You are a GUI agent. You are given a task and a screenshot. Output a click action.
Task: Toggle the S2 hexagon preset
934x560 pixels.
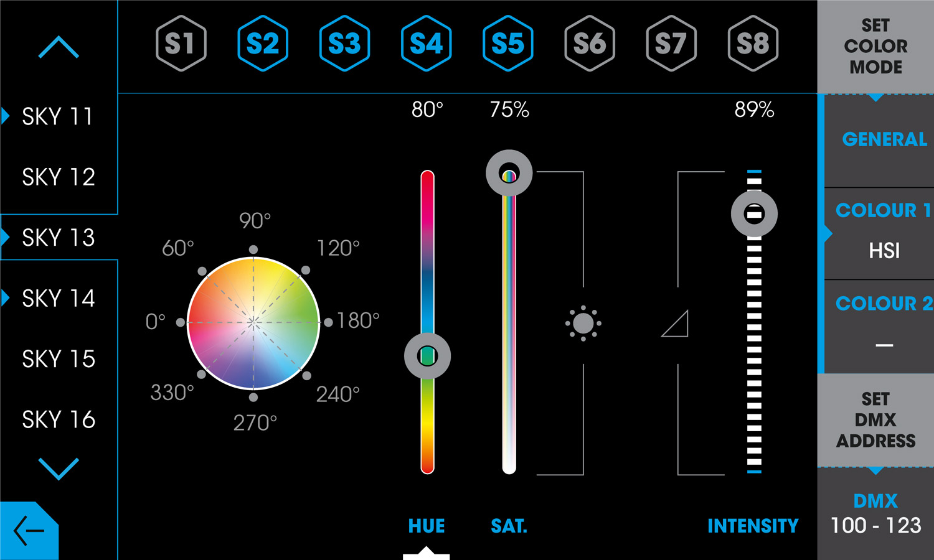(263, 44)
